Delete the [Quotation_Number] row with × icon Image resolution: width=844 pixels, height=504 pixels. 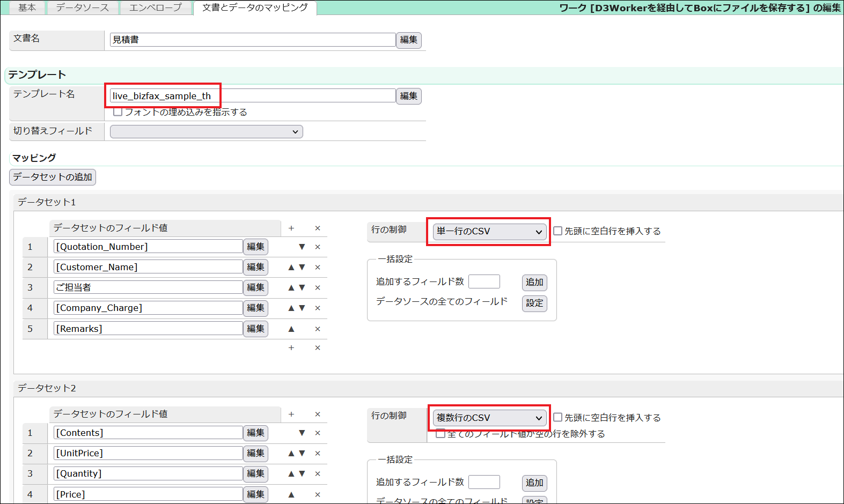pyautogui.click(x=318, y=247)
